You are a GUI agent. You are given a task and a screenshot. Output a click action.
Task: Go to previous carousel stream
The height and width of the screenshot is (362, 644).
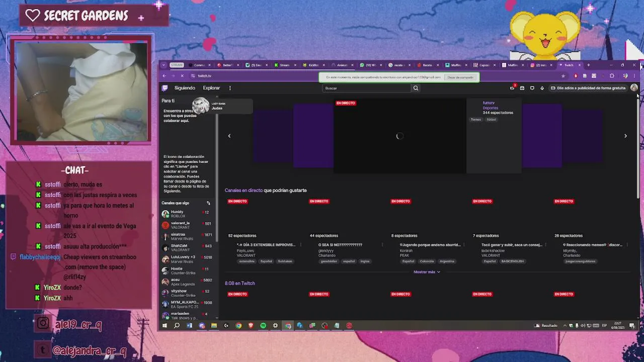coord(229,136)
